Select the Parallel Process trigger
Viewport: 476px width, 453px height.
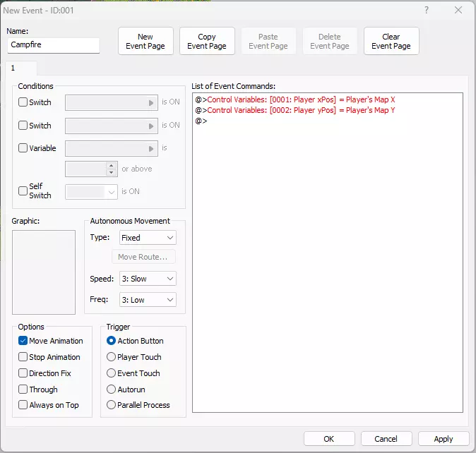click(x=111, y=405)
